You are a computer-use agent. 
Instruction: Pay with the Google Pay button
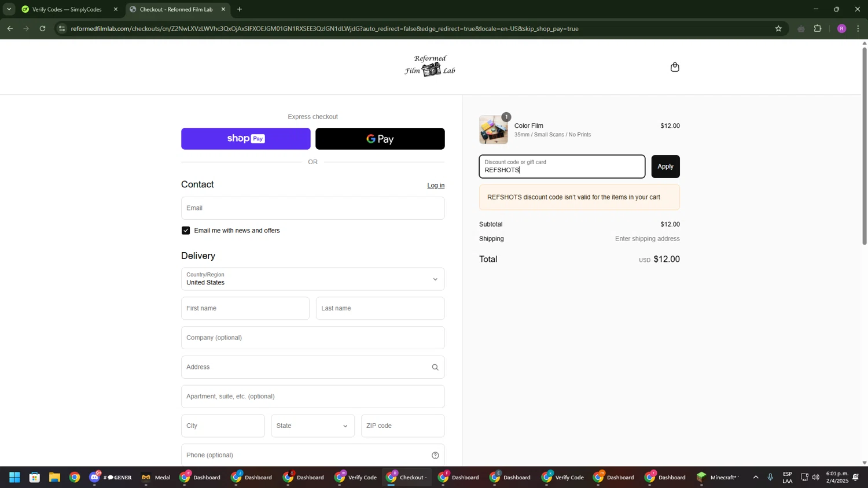coord(380,139)
